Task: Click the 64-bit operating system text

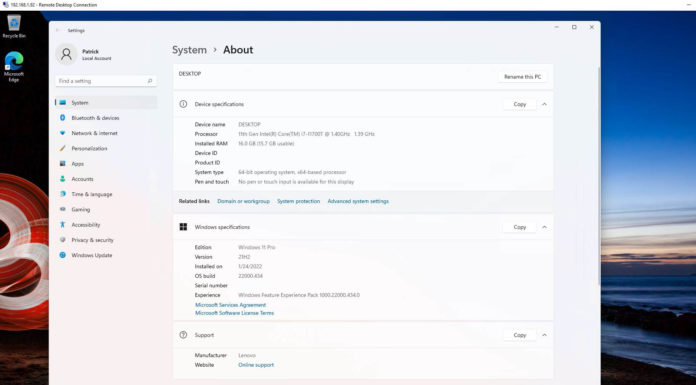Action: click(292, 172)
